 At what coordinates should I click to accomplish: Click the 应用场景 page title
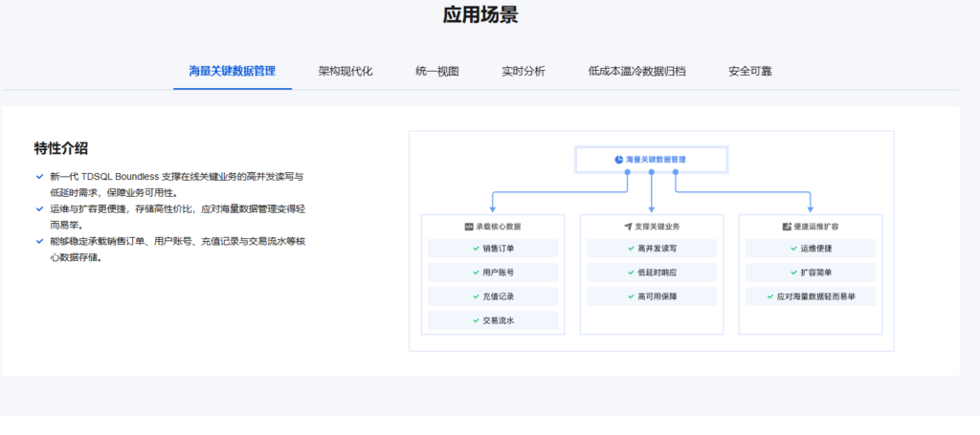point(480,15)
